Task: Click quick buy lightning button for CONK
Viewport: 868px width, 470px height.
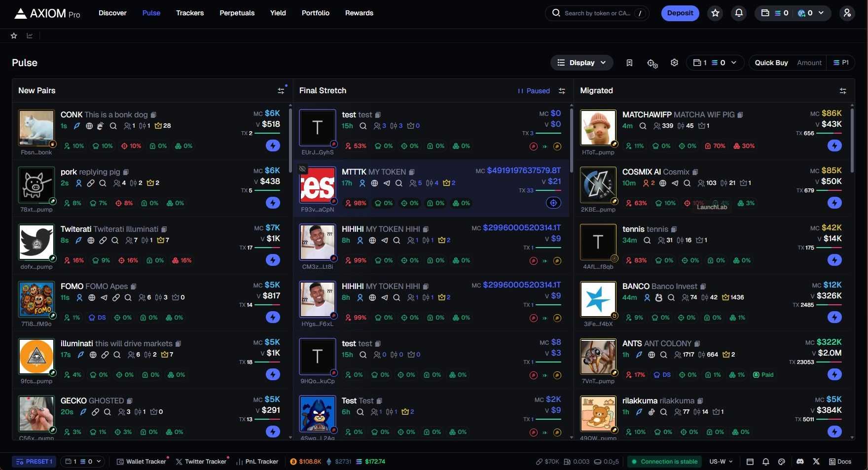Action: (x=273, y=145)
